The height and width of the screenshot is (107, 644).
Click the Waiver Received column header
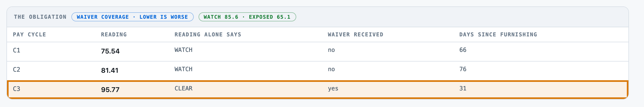356,35
